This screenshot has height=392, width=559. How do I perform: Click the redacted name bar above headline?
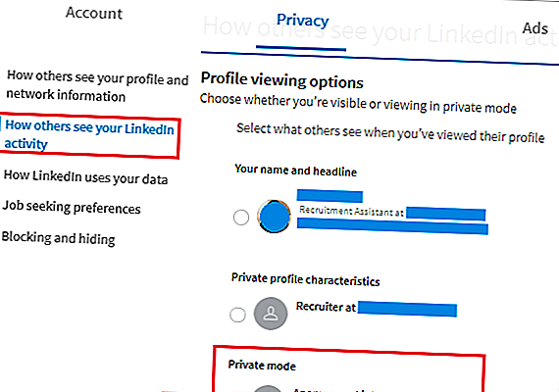(x=330, y=196)
